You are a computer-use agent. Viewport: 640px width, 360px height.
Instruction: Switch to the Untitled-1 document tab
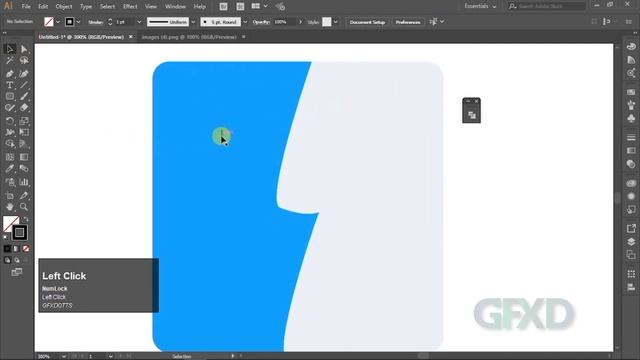pos(81,37)
